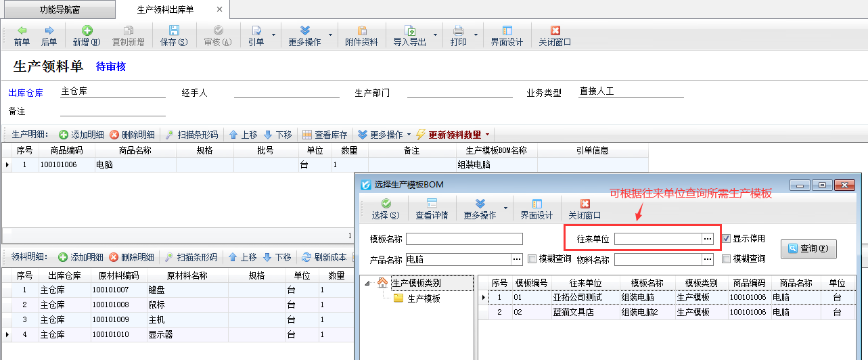Open the 更新领料数量 dropdown arrow
The height and width of the screenshot is (360, 868).
[487, 135]
